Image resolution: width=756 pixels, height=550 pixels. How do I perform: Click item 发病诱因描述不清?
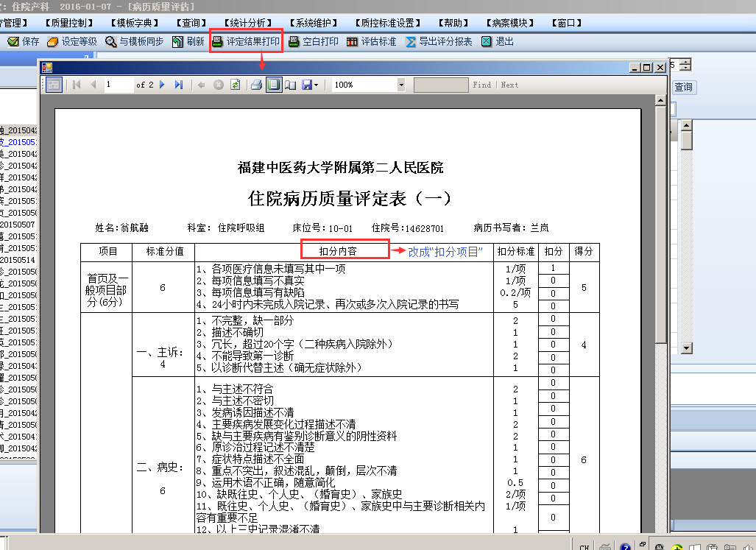click(244, 412)
